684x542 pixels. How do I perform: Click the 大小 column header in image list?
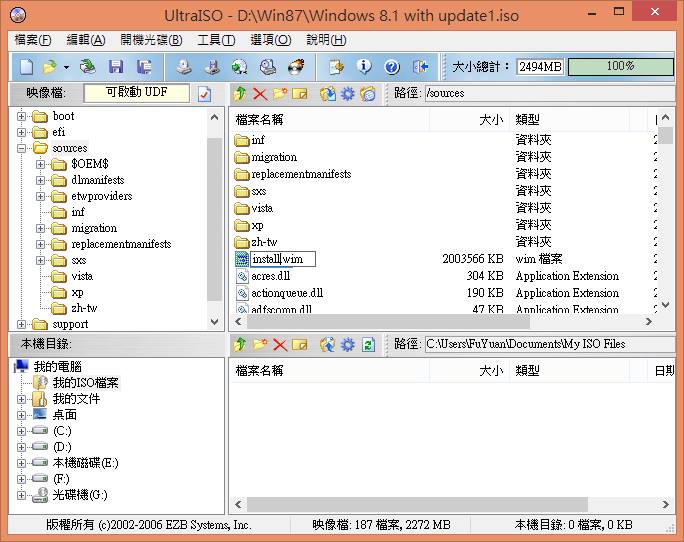469,120
